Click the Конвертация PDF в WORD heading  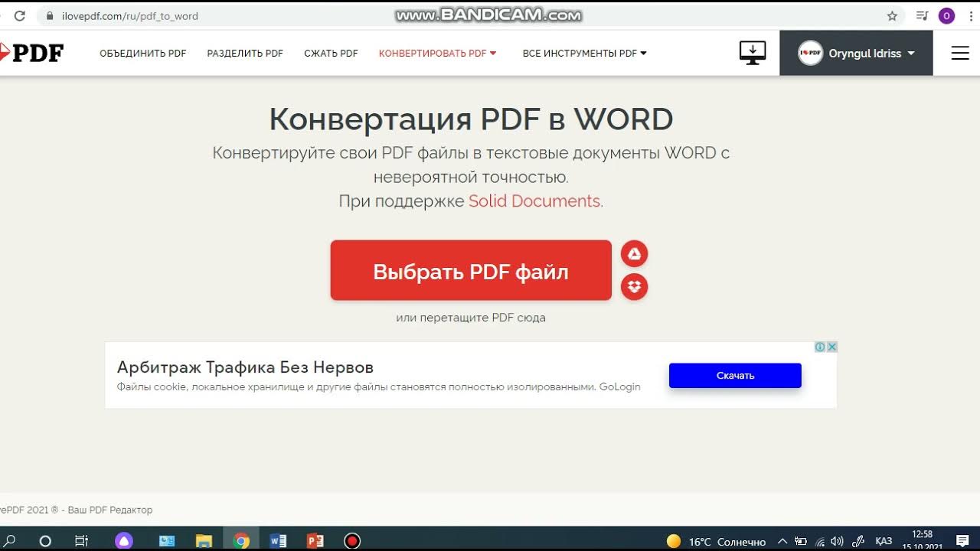coord(471,119)
